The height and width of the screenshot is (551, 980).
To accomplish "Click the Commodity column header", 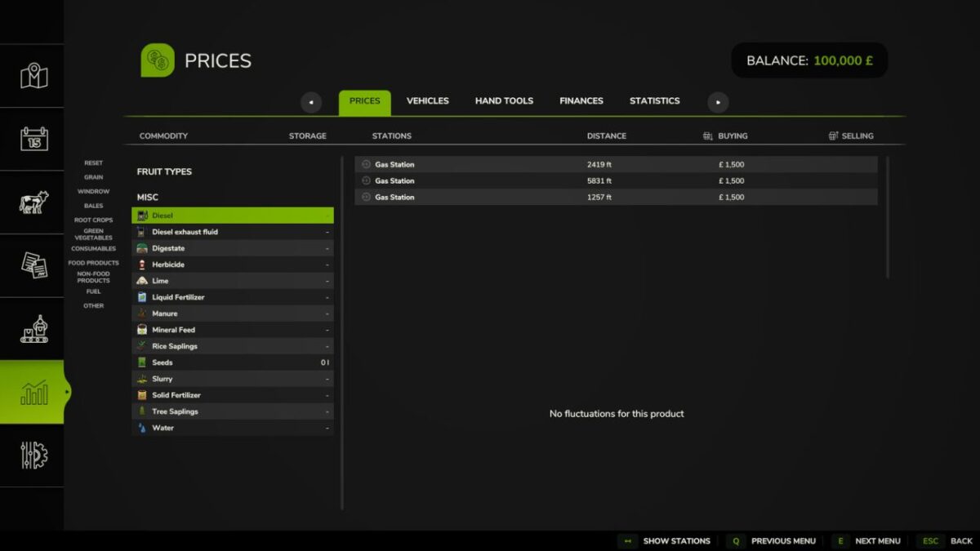I will click(x=163, y=136).
